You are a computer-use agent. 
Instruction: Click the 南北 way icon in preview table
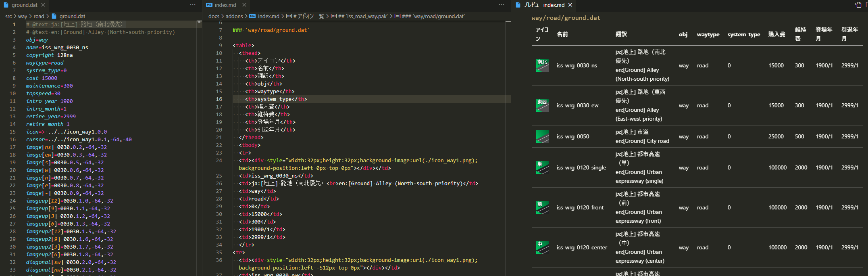tap(542, 65)
